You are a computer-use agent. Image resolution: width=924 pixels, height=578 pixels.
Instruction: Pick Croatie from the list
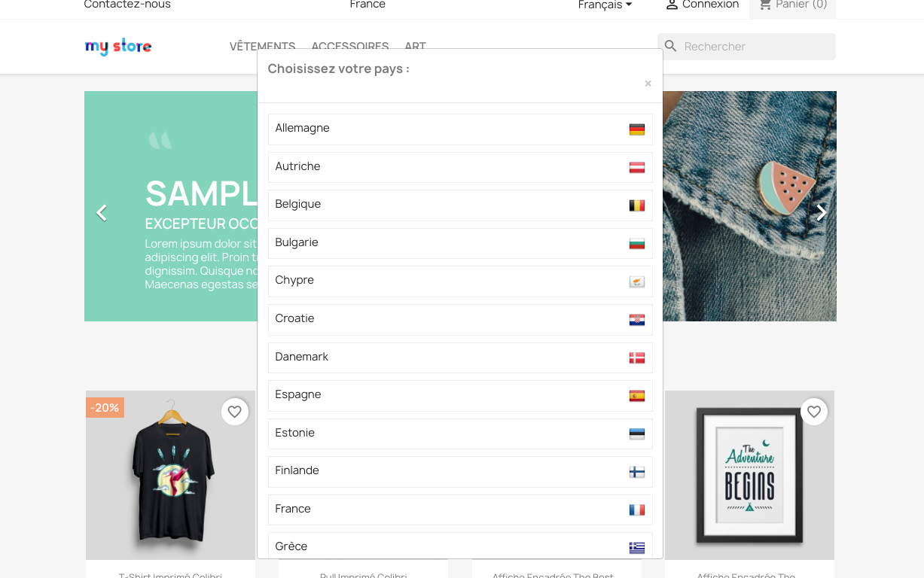click(460, 319)
